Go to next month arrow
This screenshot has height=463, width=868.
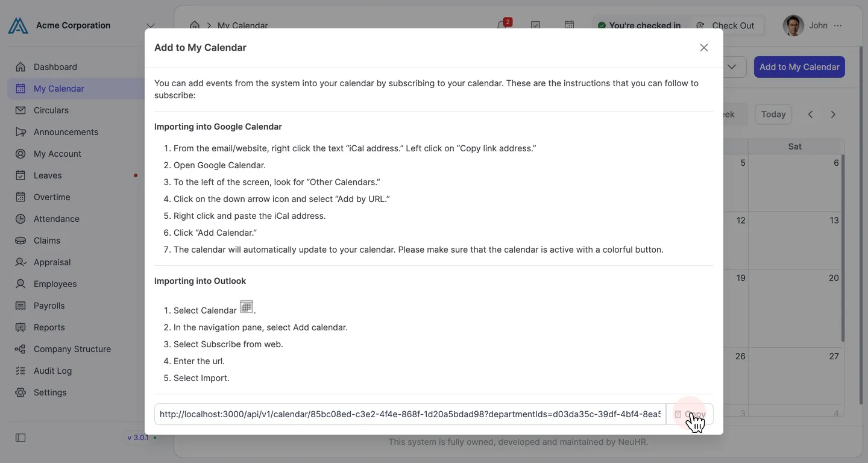coord(833,115)
